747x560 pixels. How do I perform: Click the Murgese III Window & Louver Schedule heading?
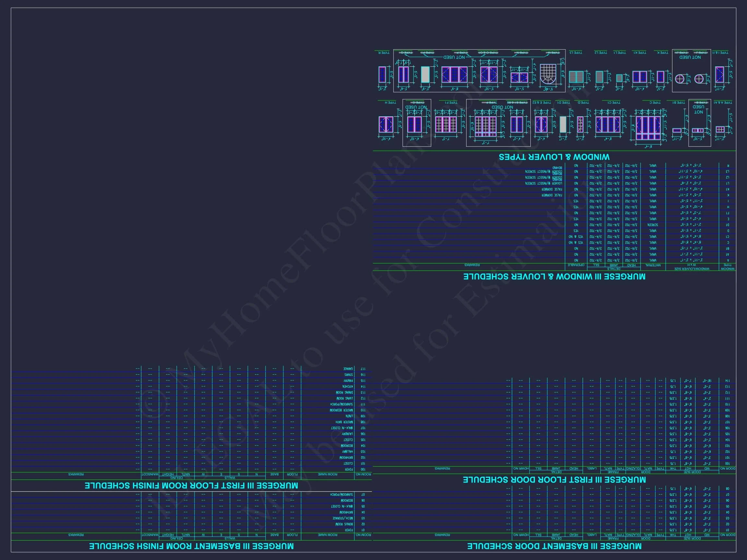coord(554,276)
